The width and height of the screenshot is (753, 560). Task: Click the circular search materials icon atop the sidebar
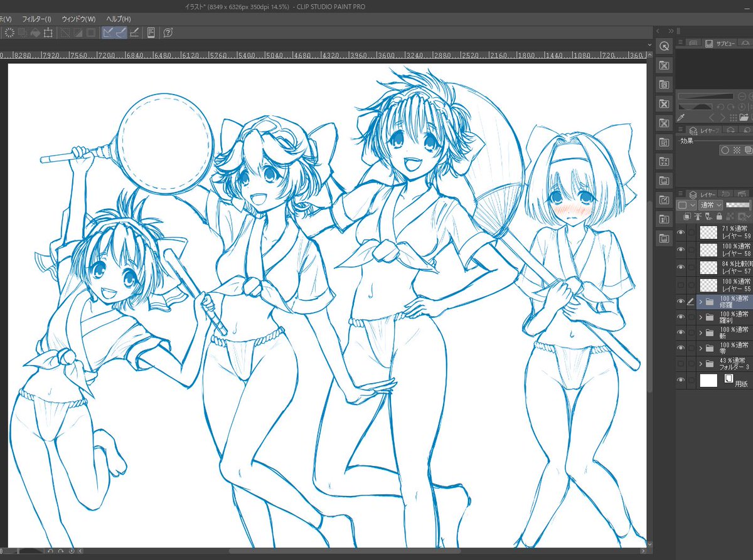(x=664, y=46)
